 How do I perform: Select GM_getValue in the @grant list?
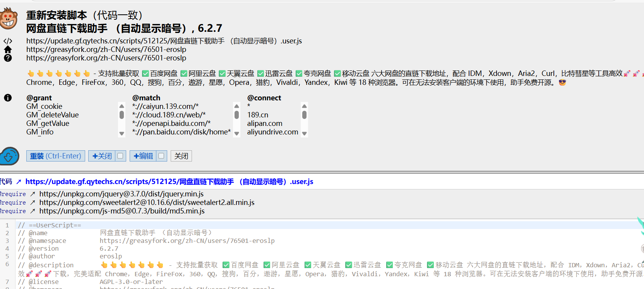(48, 123)
